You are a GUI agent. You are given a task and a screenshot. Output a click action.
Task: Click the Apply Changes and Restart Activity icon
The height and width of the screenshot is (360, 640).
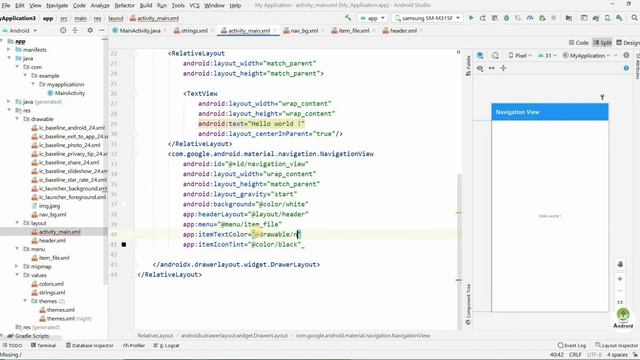pyautogui.click(x=482, y=18)
